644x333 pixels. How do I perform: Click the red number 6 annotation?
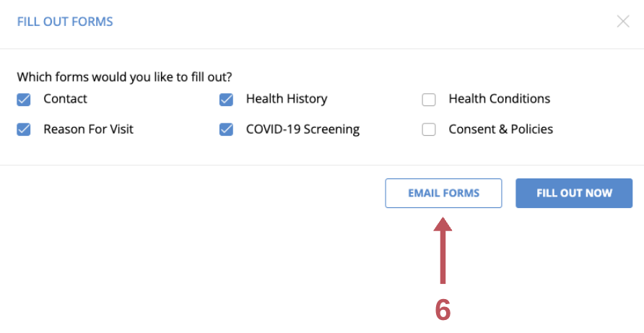(443, 310)
